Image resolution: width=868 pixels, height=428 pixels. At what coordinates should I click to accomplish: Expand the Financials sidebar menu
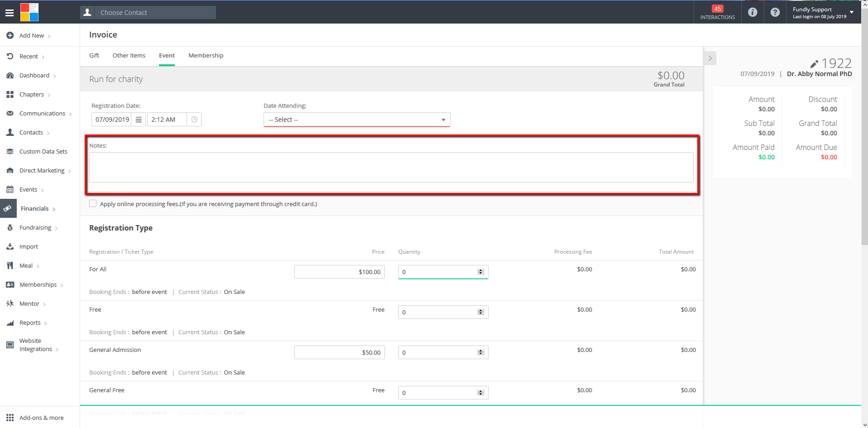35,209
